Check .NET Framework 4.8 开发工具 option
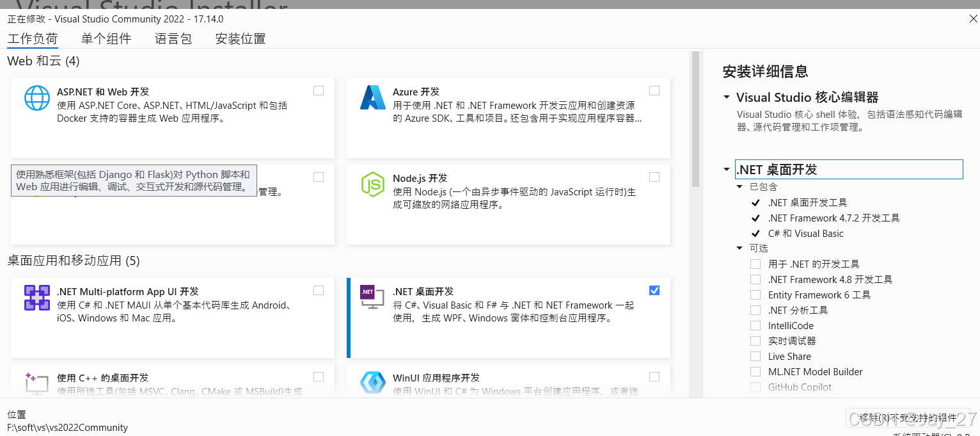The height and width of the screenshot is (436, 980). (755, 279)
